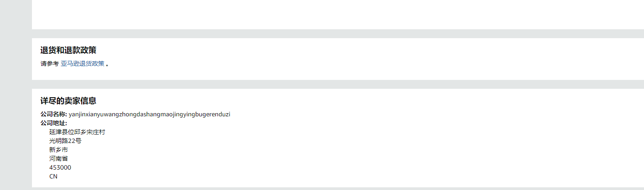This screenshot has height=190, width=644.
Task: Click the 公司名称 label
Action: pos(53,114)
